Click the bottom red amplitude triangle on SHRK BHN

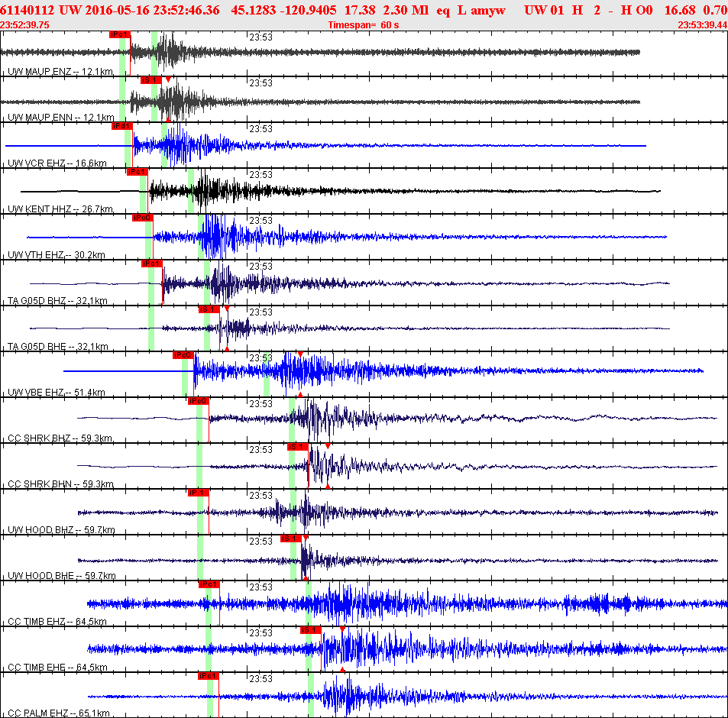328,487
